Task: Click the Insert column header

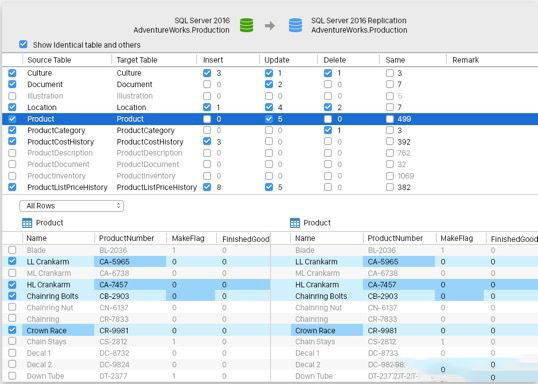Action: coord(213,60)
